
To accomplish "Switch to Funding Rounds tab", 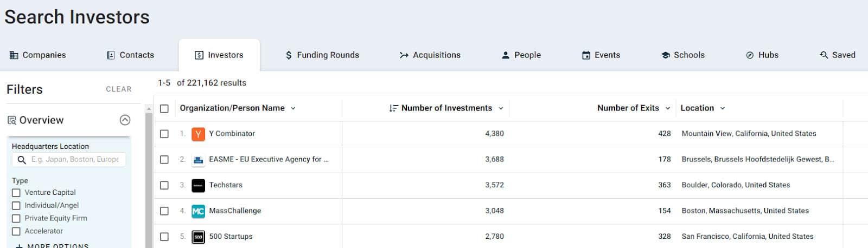I will (322, 55).
